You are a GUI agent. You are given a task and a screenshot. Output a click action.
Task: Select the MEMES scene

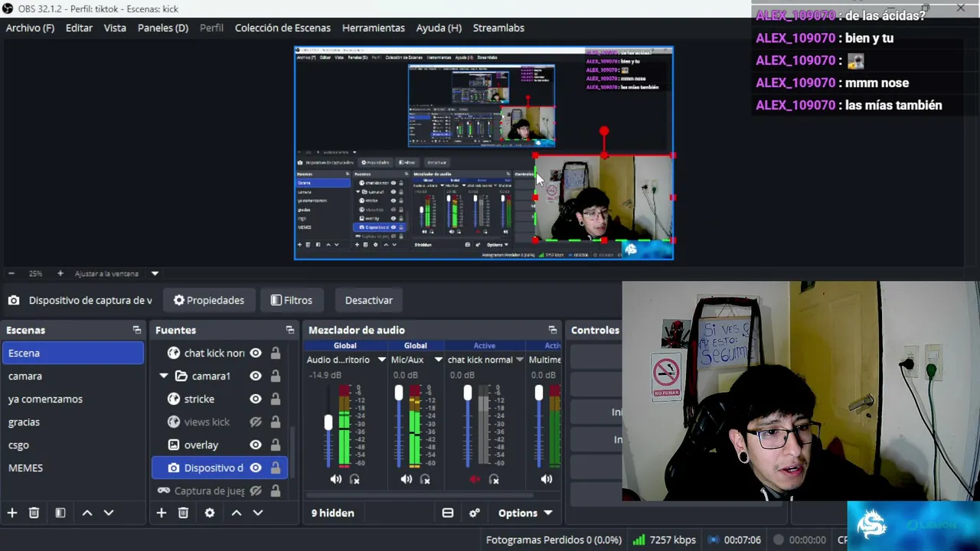coord(73,468)
